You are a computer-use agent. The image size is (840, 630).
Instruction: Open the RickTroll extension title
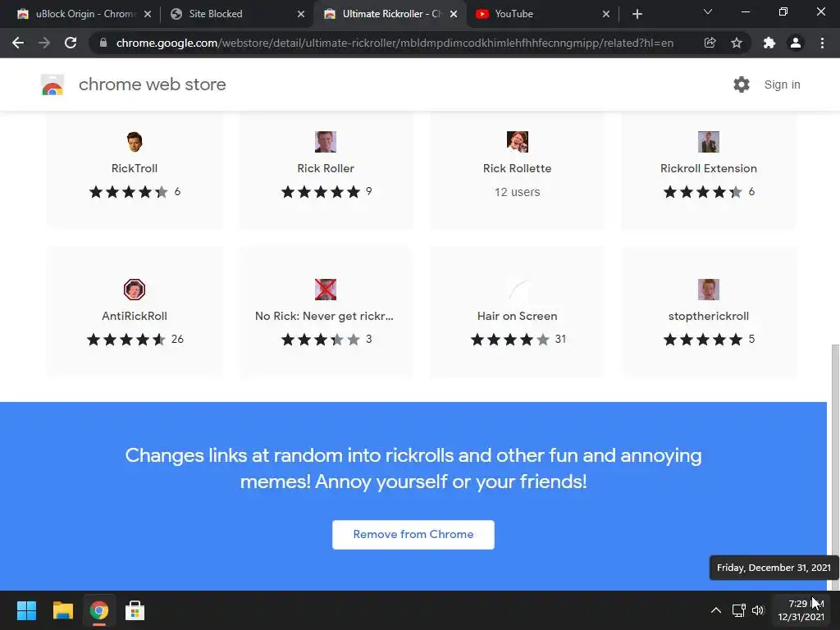coord(135,168)
